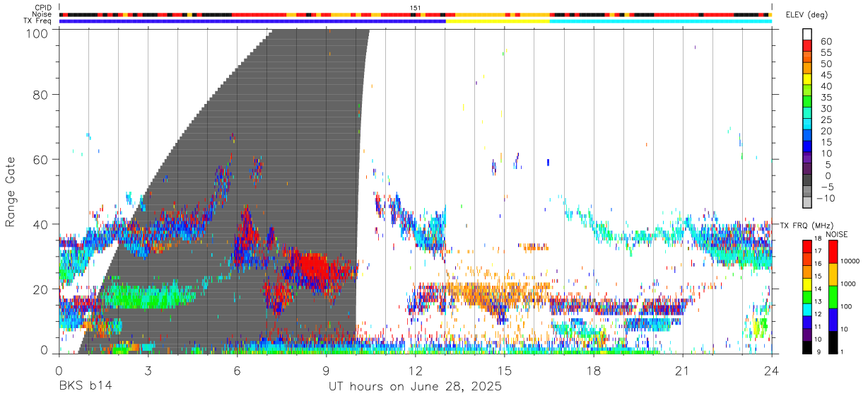Viewport: 868px width, 401px height.
Task: Click the 'BKS b14' radar label
Action: coord(85,387)
